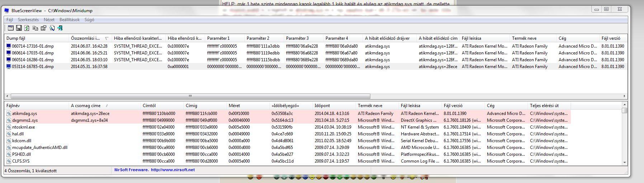Sort lower pane by A csomag címe header
The height and width of the screenshot is (183, 644).
105,106
